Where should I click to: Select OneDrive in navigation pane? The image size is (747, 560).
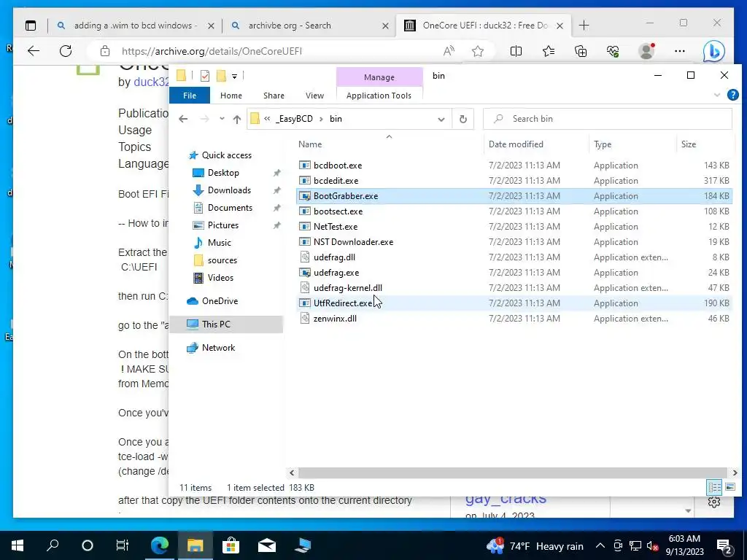[220, 301]
